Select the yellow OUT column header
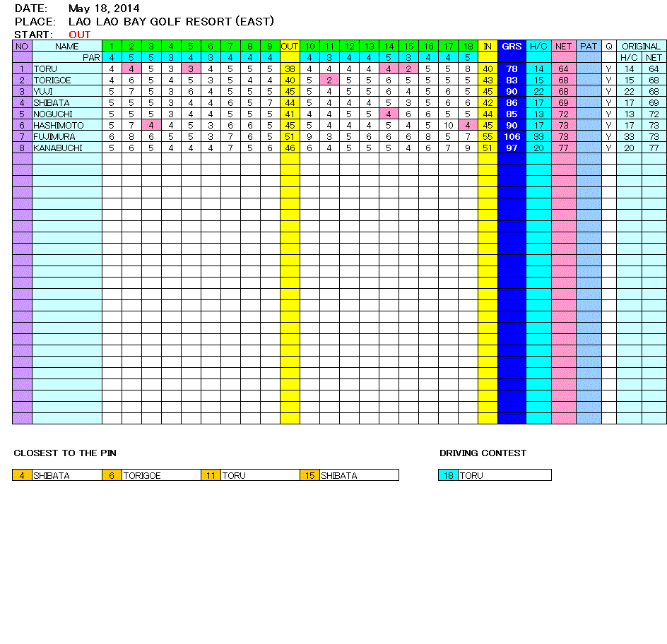Image resolution: width=667 pixels, height=644 pixels. (x=290, y=46)
